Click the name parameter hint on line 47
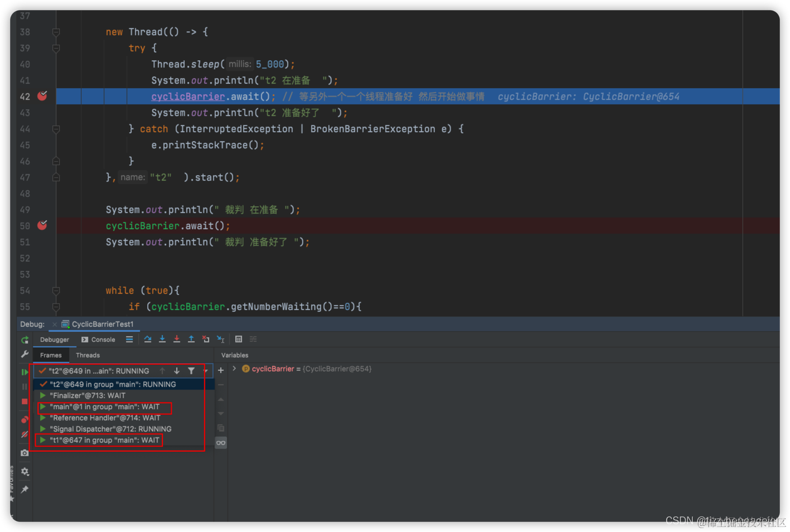Image resolution: width=790 pixels, height=532 pixels. point(133,177)
